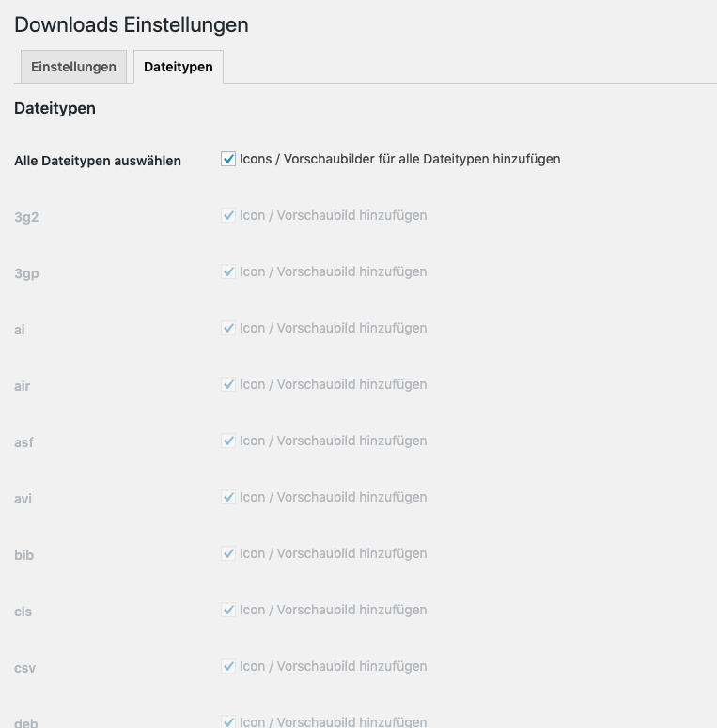Uncheck the all file types icons checkbox
Image resolution: width=717 pixels, height=728 pixels.
pyautogui.click(x=228, y=160)
